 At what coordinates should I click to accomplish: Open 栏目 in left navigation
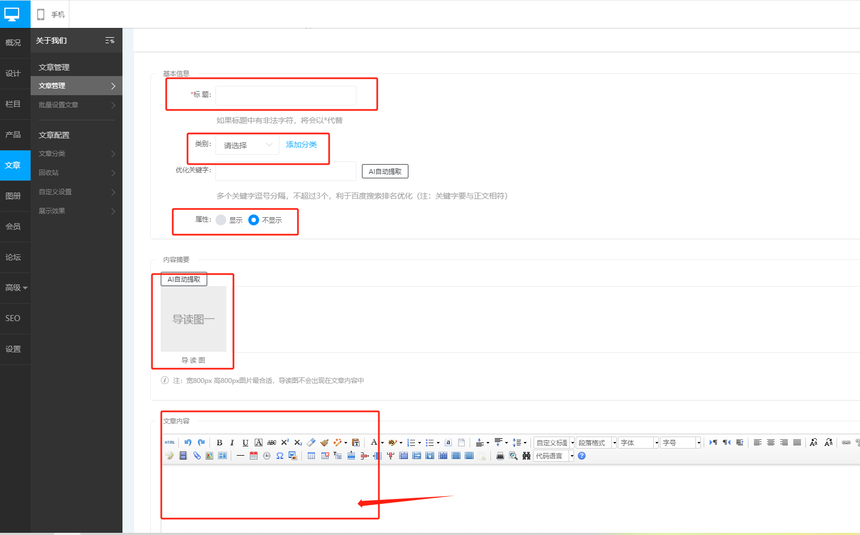pos(13,104)
